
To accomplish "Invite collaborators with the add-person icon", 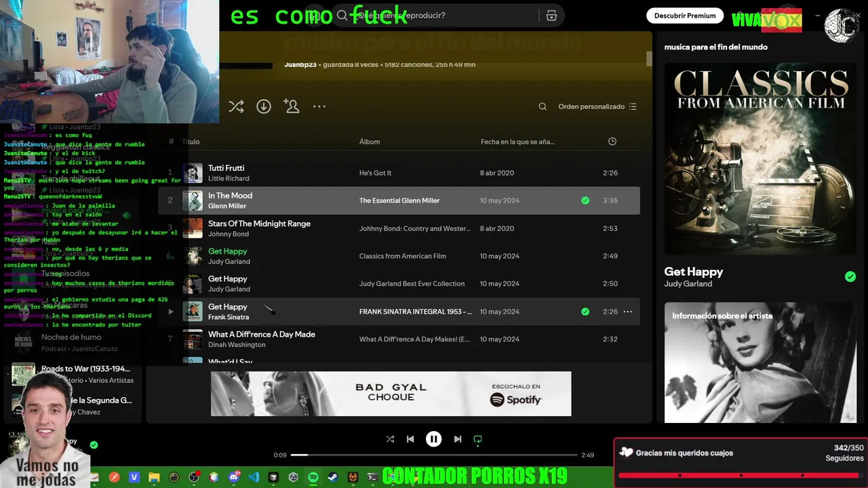I will click(x=292, y=106).
